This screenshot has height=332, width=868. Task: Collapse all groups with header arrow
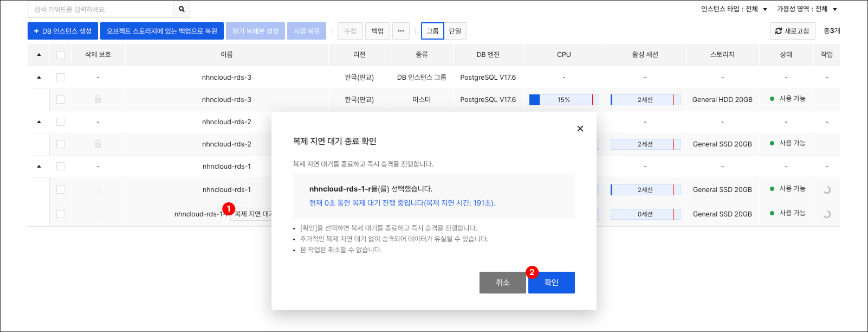(39, 55)
